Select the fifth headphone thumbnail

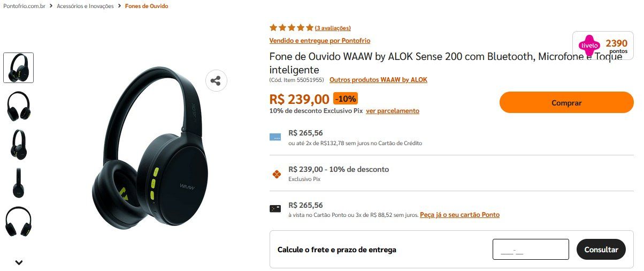[19, 222]
